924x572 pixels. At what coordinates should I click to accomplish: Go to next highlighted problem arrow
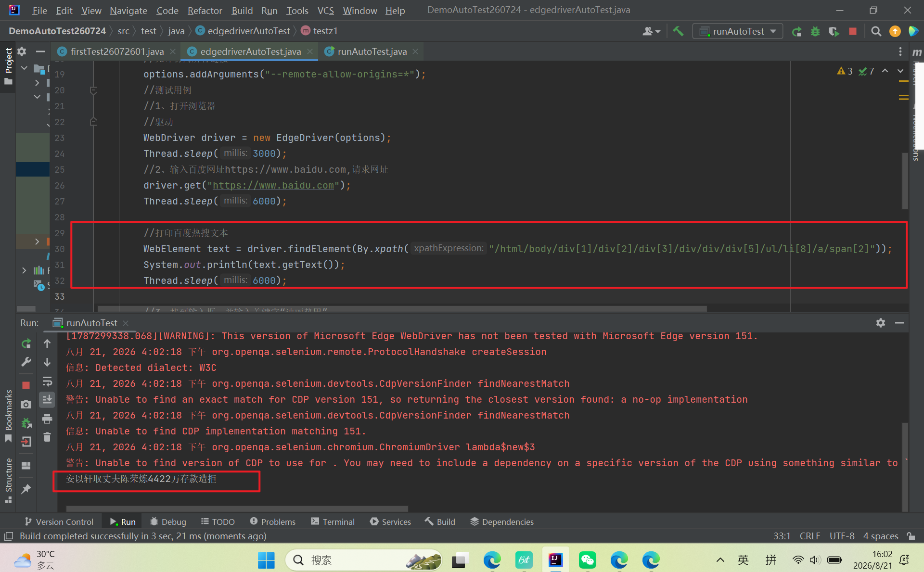coord(900,71)
